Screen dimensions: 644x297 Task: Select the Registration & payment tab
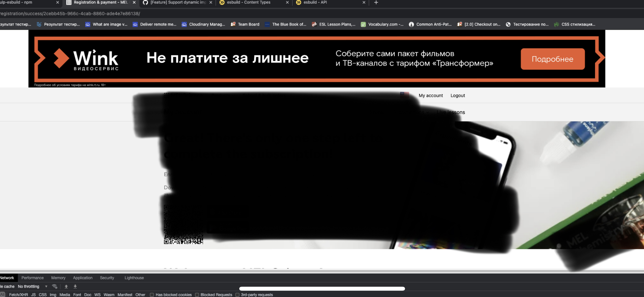pos(101,3)
